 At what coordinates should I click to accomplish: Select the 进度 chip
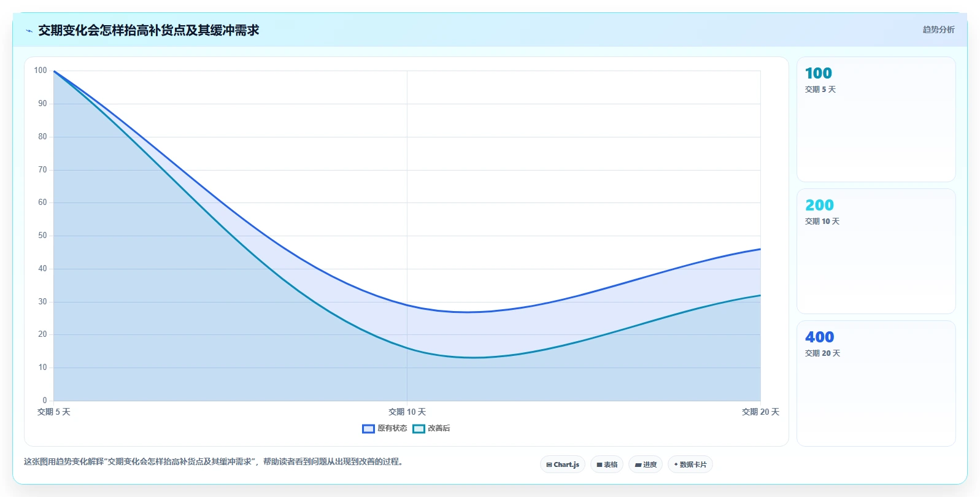pos(646,464)
